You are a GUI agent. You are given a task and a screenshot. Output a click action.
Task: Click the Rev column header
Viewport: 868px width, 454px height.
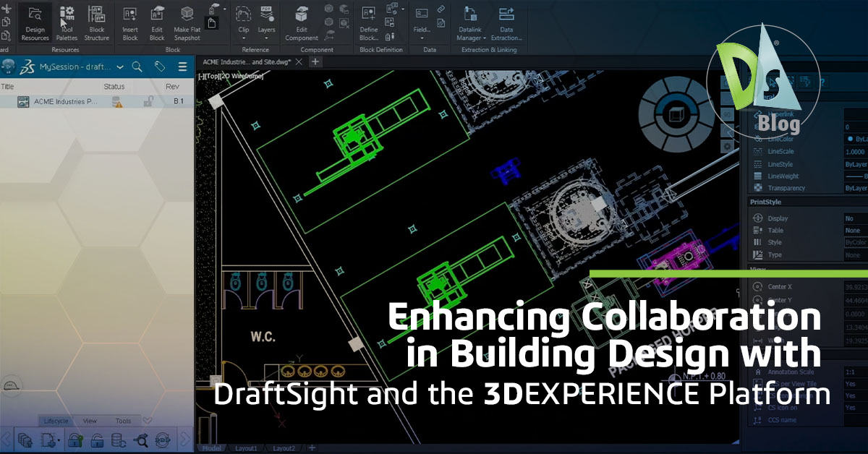tap(172, 86)
